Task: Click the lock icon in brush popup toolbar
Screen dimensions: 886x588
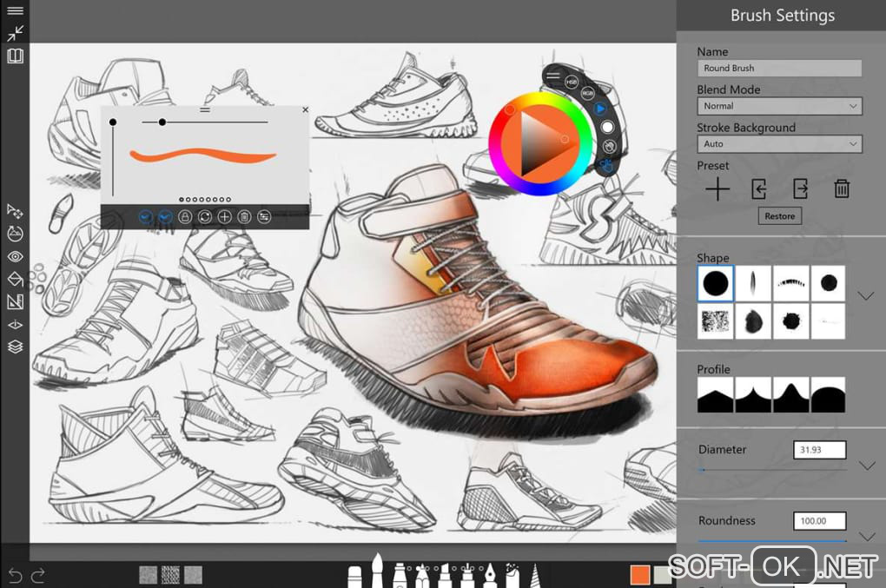Action: tap(185, 217)
